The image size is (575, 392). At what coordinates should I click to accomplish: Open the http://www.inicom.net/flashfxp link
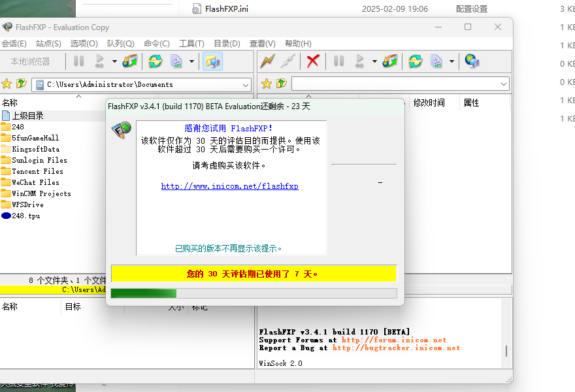[230, 186]
